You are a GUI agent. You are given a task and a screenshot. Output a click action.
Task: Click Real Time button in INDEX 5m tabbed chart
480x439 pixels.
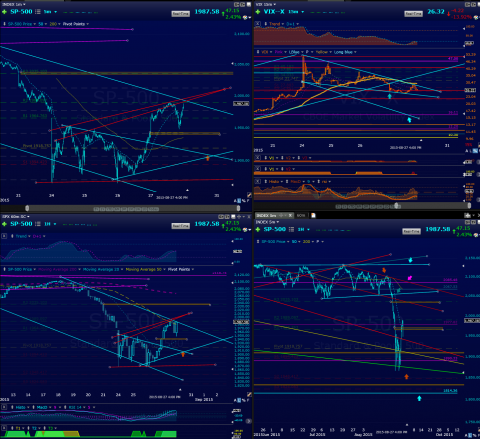[412, 231]
